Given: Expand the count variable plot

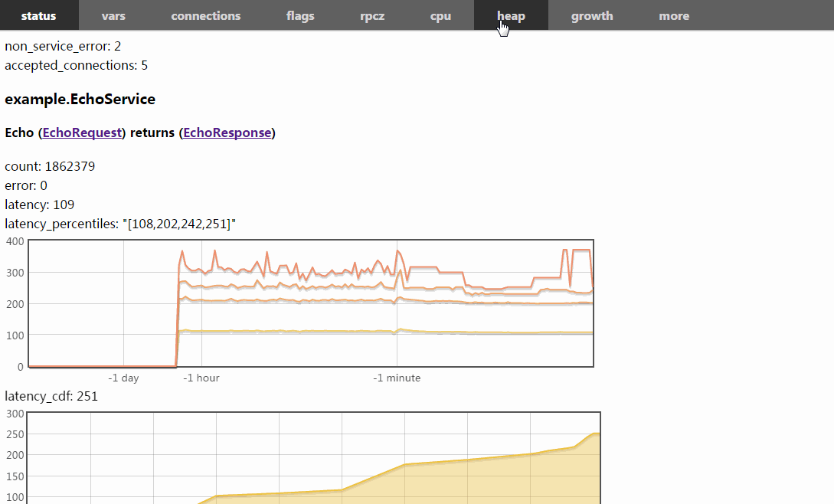Looking at the screenshot, I should tap(50, 166).
